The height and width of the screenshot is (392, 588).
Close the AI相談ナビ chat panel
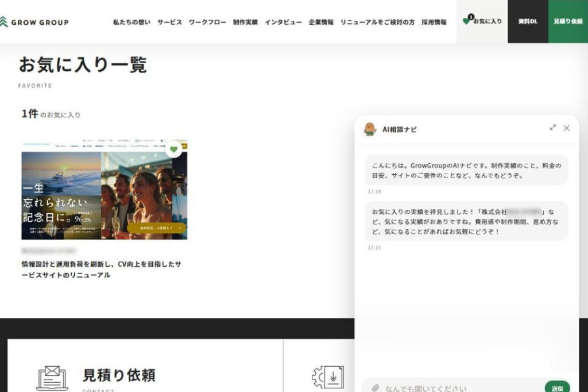coord(566,128)
